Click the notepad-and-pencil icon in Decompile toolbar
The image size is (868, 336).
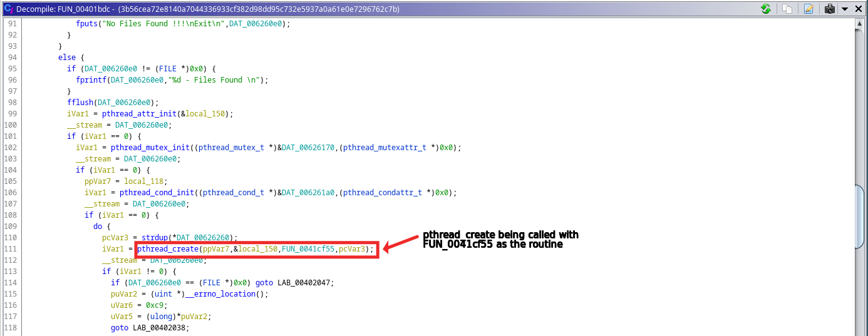809,9
